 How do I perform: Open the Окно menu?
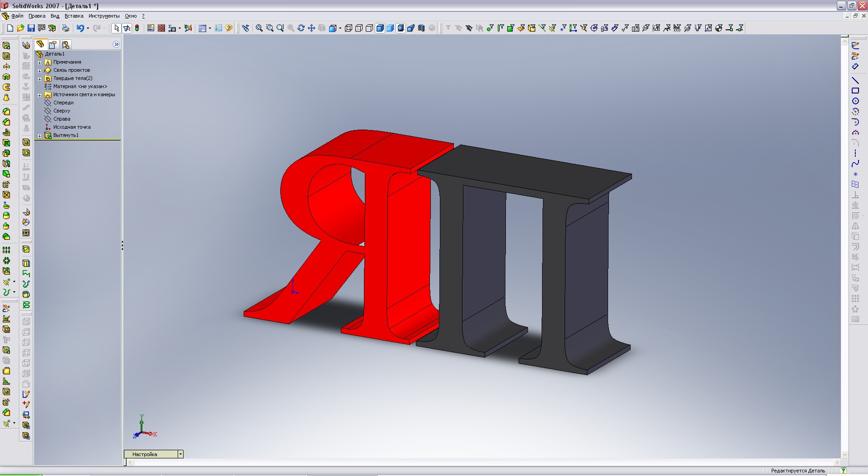pos(131,16)
